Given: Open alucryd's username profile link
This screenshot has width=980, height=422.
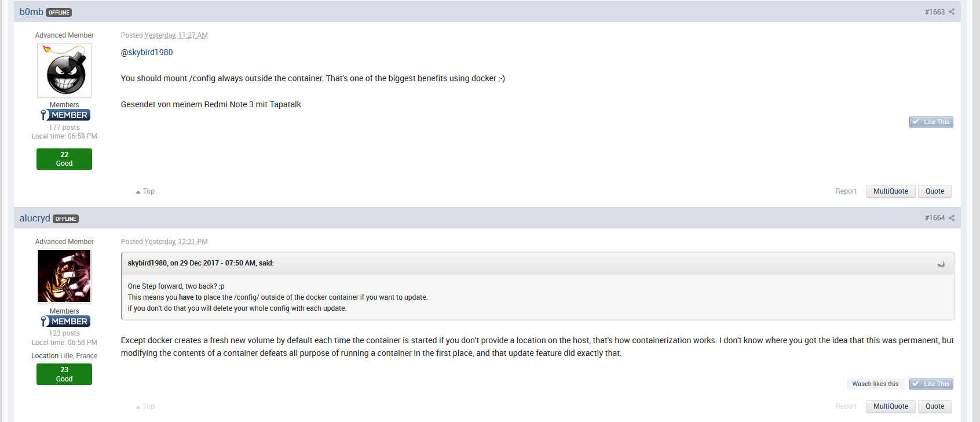Looking at the screenshot, I should (x=35, y=218).
